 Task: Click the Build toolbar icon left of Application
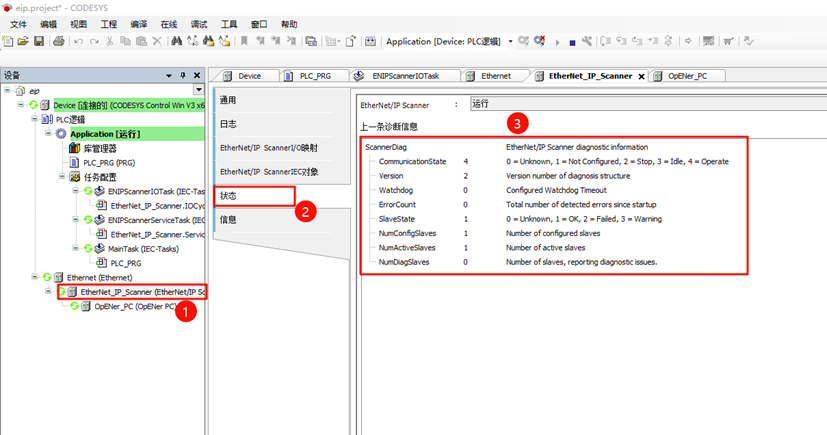370,41
